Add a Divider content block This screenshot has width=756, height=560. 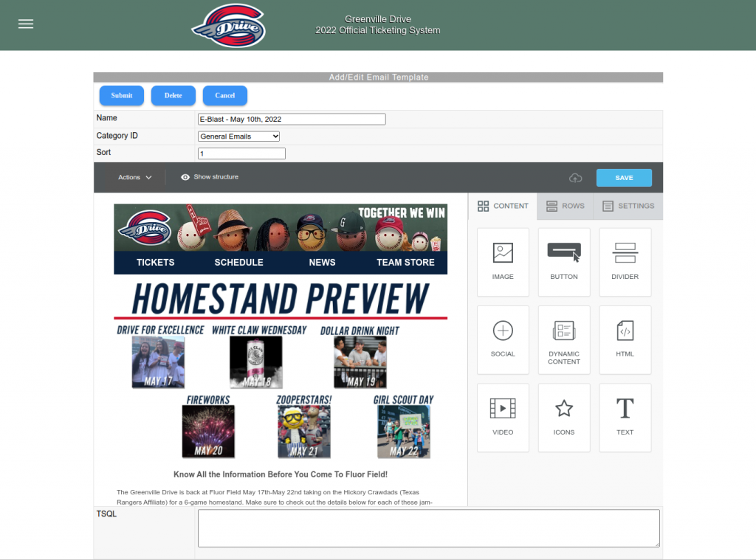pyautogui.click(x=625, y=262)
